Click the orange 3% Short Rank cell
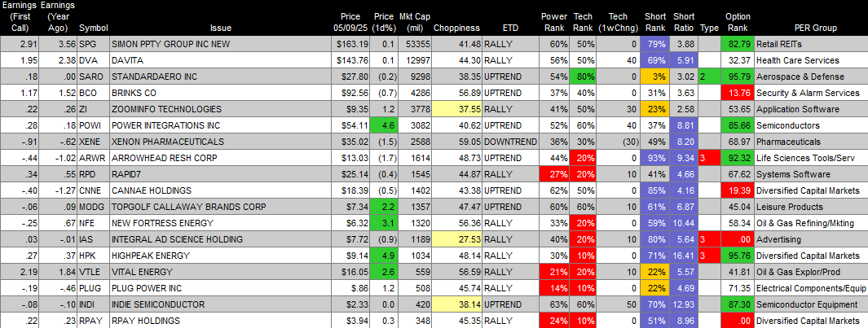The height and width of the screenshot is (328, 868). [x=655, y=77]
